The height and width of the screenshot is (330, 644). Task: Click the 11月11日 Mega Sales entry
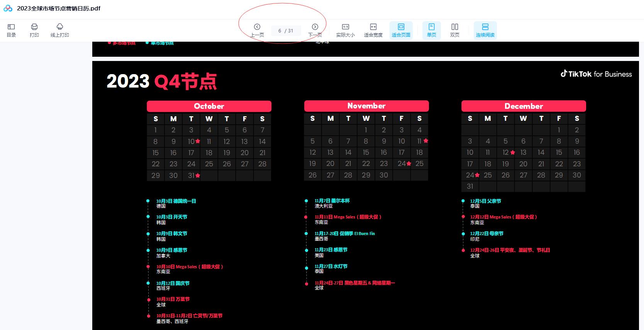pos(347,217)
